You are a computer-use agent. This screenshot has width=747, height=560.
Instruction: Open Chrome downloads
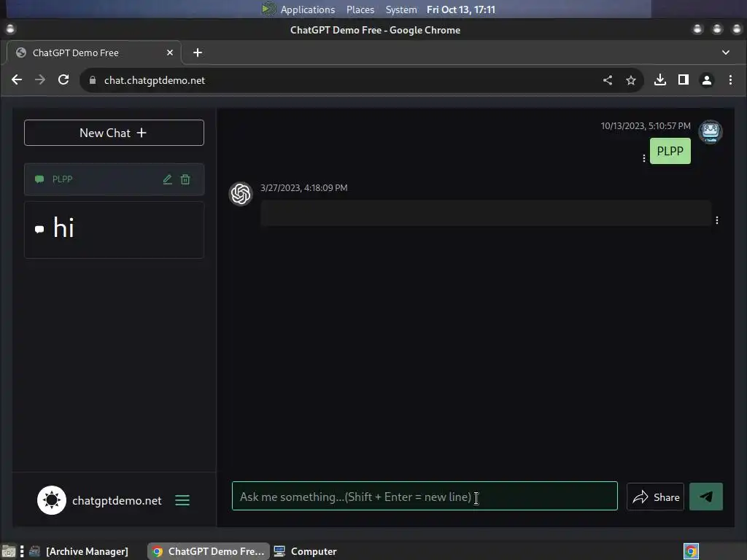click(x=659, y=80)
